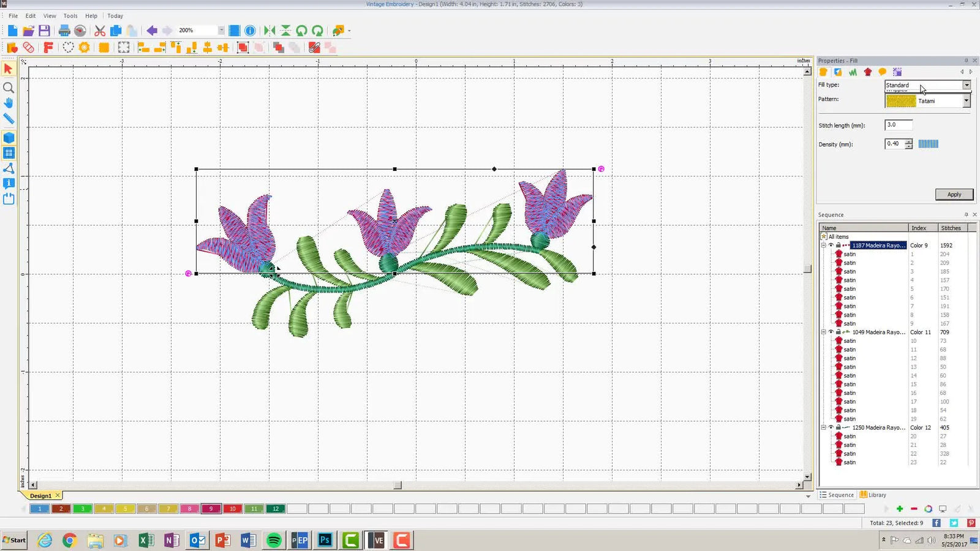Flip design vertically with green mirror icon
Viewport: 980px width, 551px height.
(285, 31)
